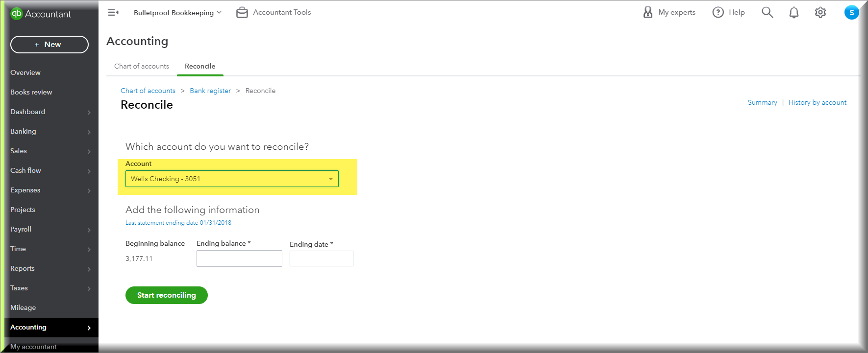The height and width of the screenshot is (353, 868).
Task: Click the Reconcile breadcrumb text
Action: click(260, 91)
